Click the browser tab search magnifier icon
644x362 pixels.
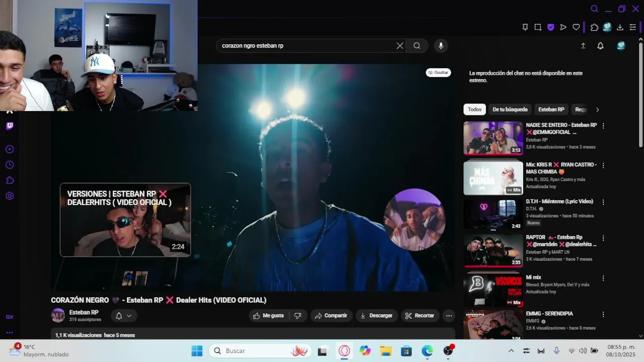point(594,9)
